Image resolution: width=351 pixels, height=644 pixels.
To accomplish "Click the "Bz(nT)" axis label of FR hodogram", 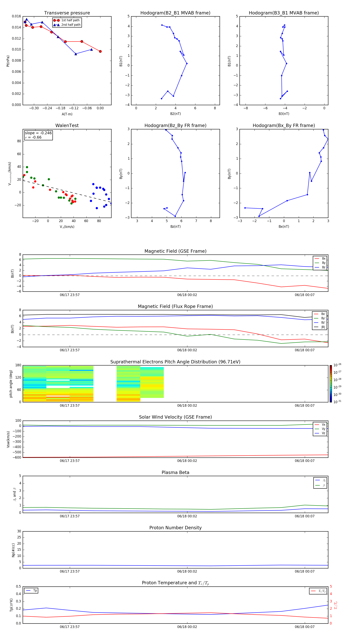I will [175, 227].
